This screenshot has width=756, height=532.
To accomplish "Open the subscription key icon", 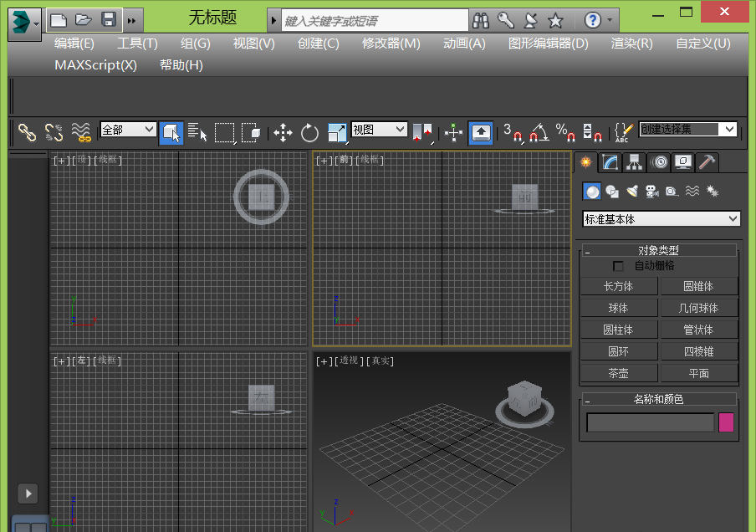I will coord(506,20).
